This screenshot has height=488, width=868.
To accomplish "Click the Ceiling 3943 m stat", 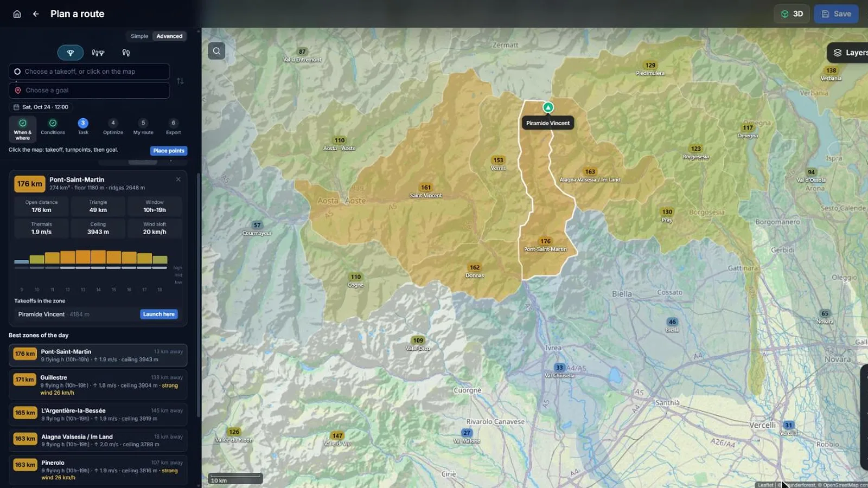I will point(98,228).
